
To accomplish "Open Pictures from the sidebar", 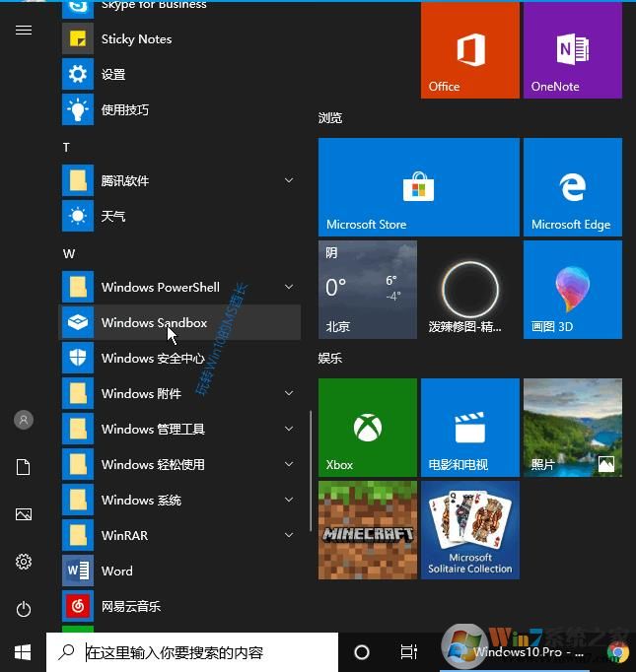I will 24,514.
